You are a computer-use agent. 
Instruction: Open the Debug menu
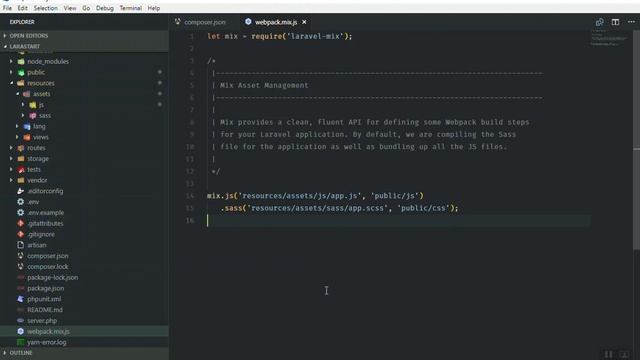105,8
